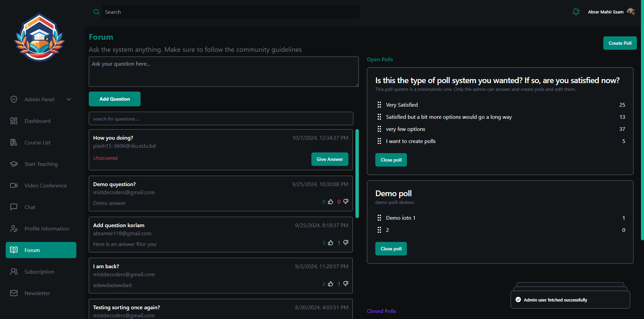Go to Dashboard in the sidebar
Screen dimensions: 644x319
click(x=37, y=121)
